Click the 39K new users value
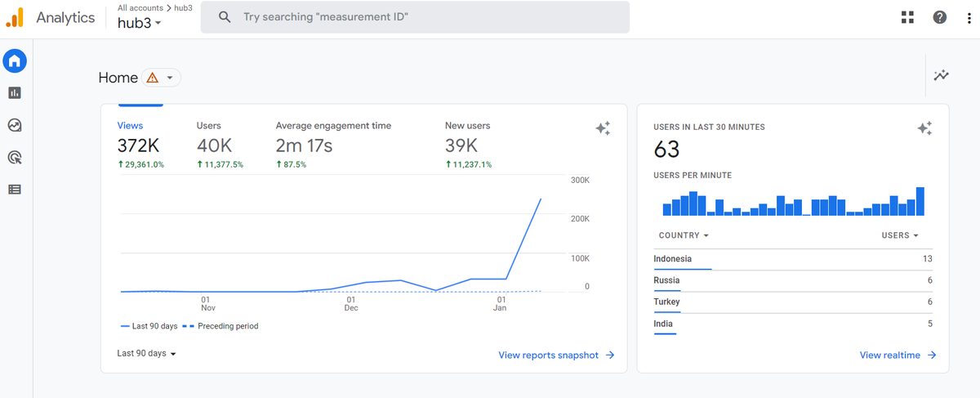This screenshot has height=398, width=980. pyautogui.click(x=461, y=146)
